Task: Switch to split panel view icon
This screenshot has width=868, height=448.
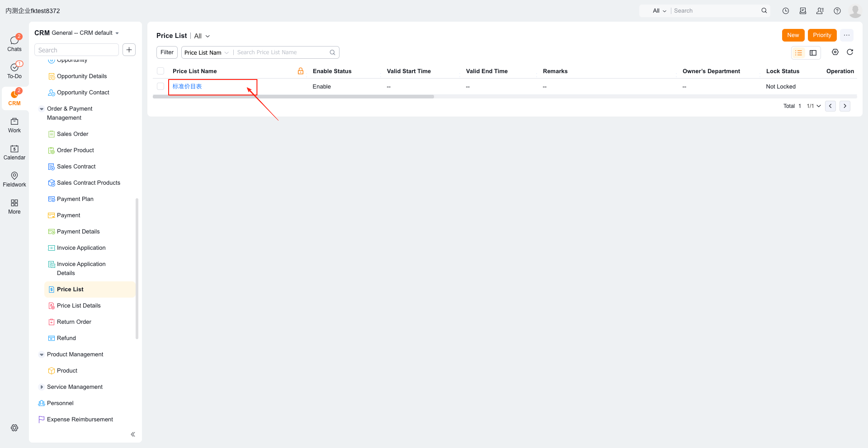Action: [x=813, y=53]
